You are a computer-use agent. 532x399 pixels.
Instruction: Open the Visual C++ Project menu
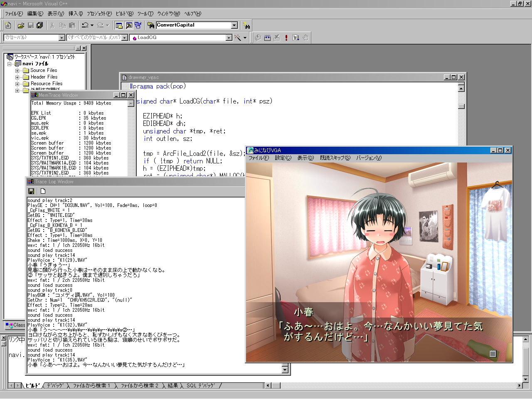point(99,14)
